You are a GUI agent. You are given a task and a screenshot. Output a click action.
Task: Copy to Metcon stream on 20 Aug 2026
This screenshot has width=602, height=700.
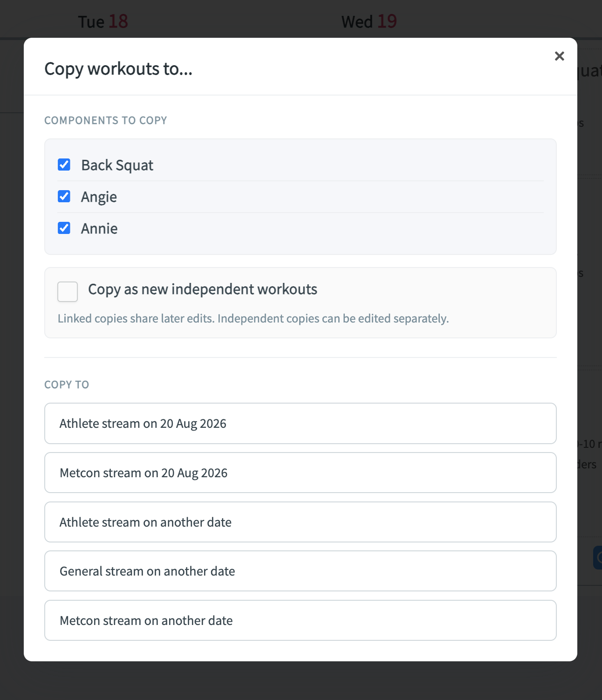[301, 473]
